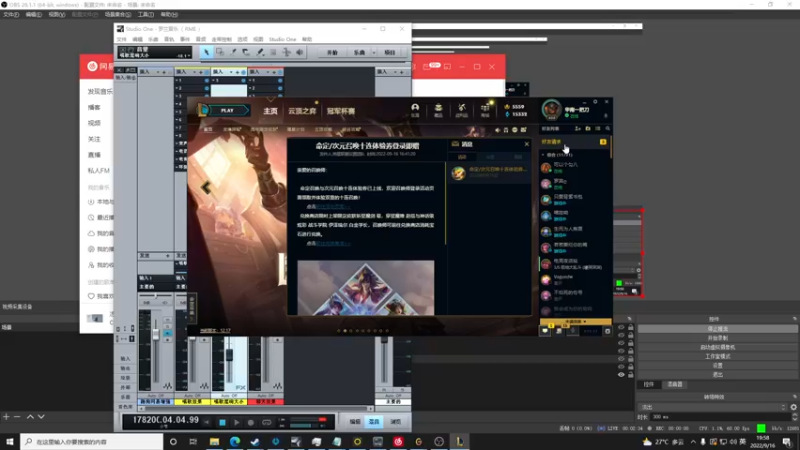The height and width of the screenshot is (450, 800).
Task: Toggle the red channel's inserts power button
Action: [x=280, y=72]
